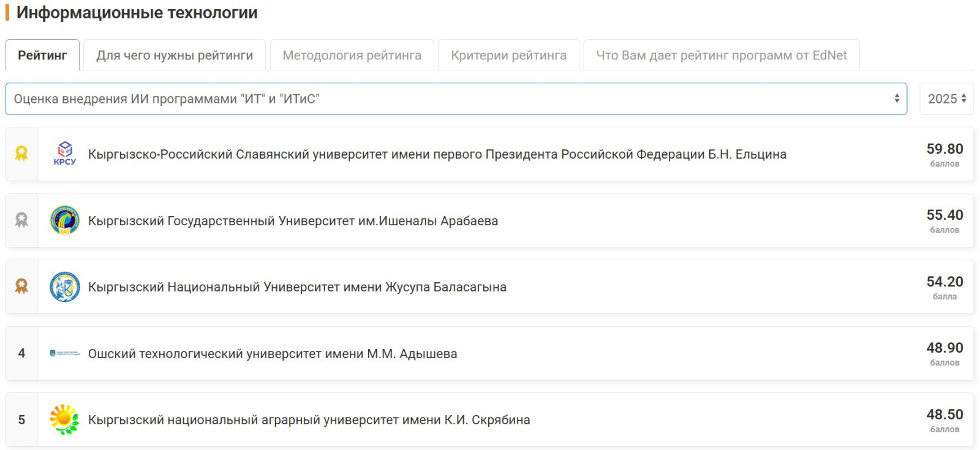The width and height of the screenshot is (980, 450).
Task: Click rank number 4
Action: [21, 353]
